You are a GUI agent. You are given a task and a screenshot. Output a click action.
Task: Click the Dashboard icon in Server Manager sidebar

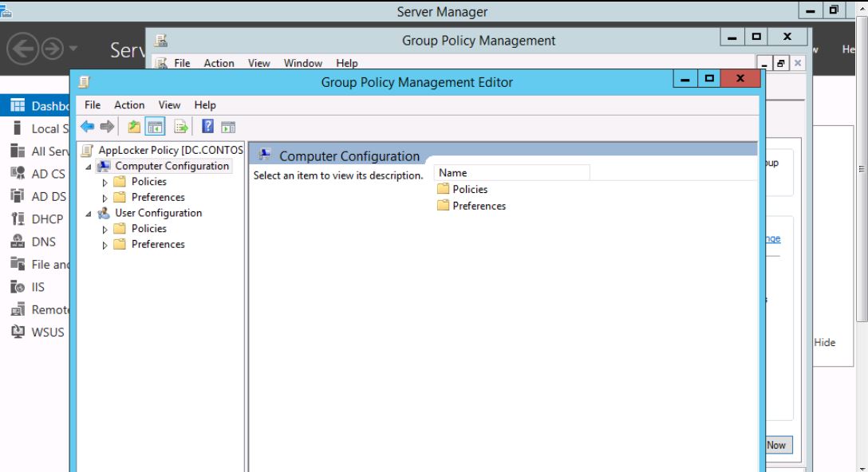[18, 106]
